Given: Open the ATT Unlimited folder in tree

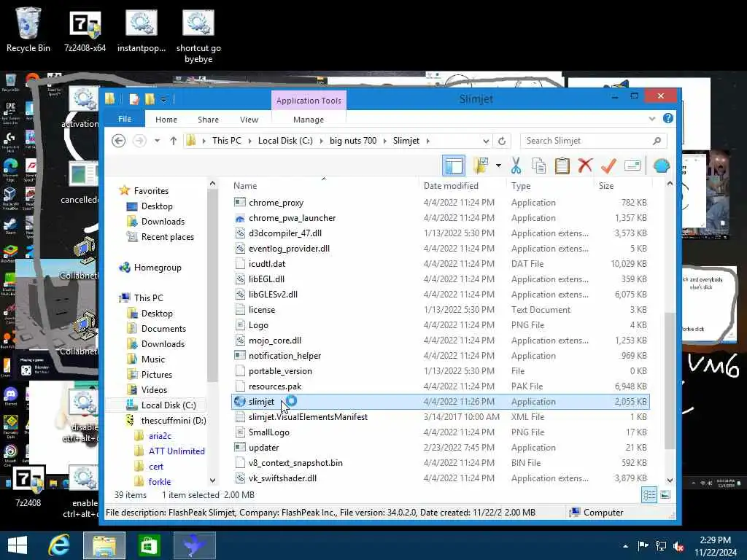Looking at the screenshot, I should click(177, 451).
